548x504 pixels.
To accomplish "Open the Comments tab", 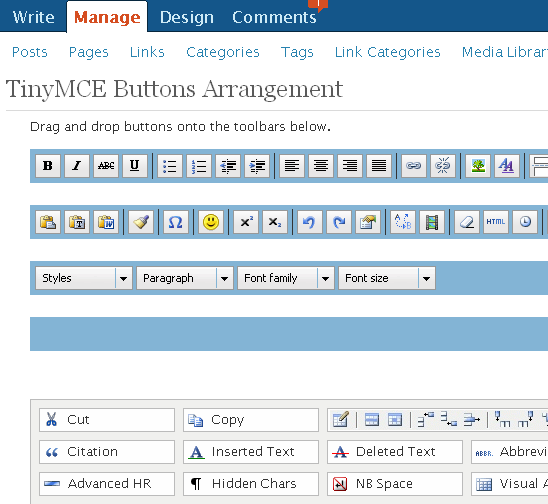I will 274,17.
